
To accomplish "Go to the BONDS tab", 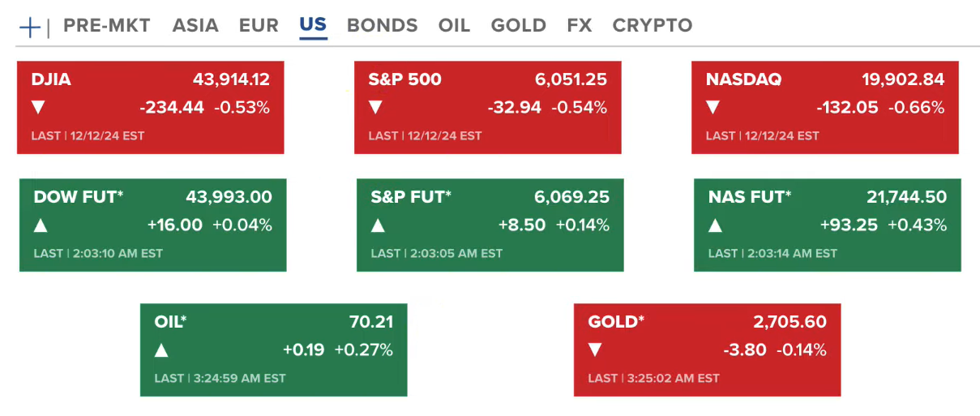I will [x=382, y=25].
